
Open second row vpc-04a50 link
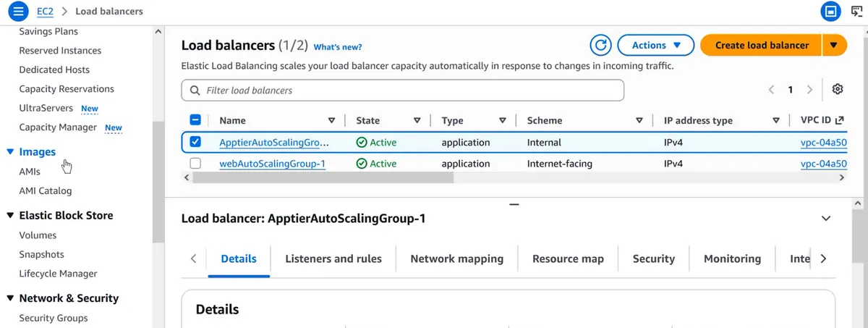click(x=824, y=164)
